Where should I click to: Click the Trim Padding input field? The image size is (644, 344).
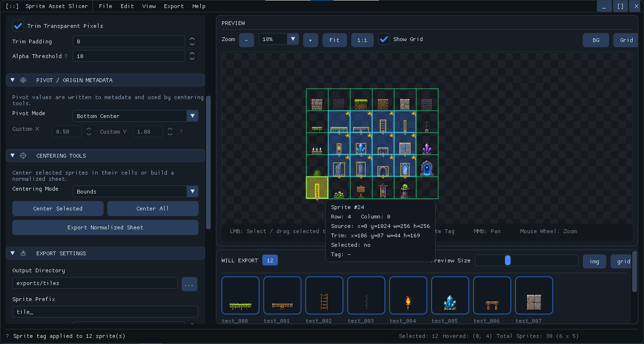point(129,42)
